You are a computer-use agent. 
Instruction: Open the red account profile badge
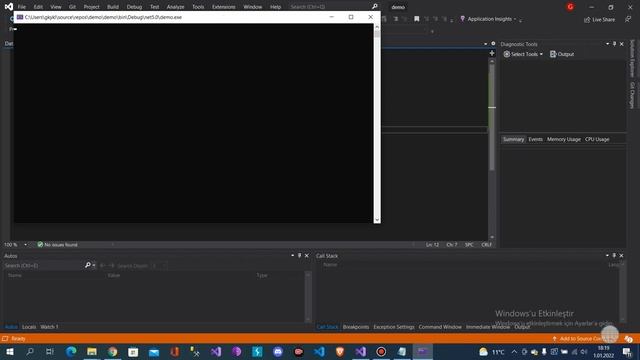(x=570, y=7)
